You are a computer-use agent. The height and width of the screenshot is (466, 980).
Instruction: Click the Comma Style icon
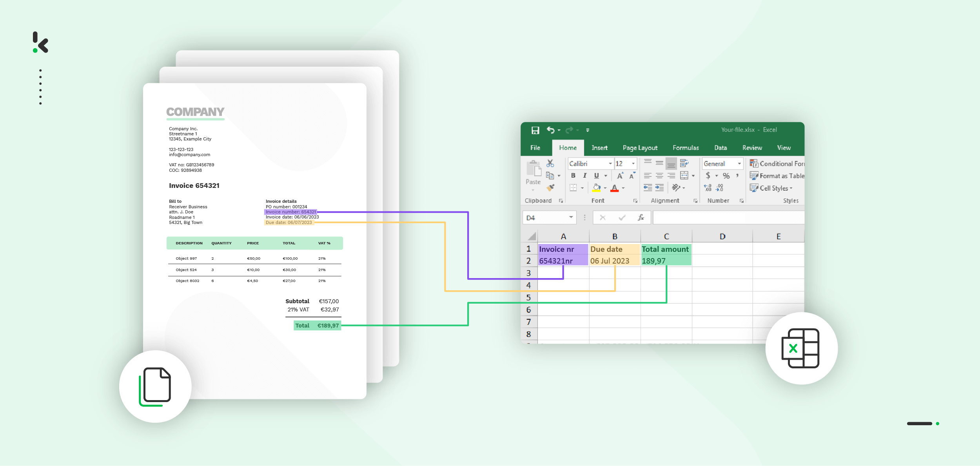pos(737,175)
